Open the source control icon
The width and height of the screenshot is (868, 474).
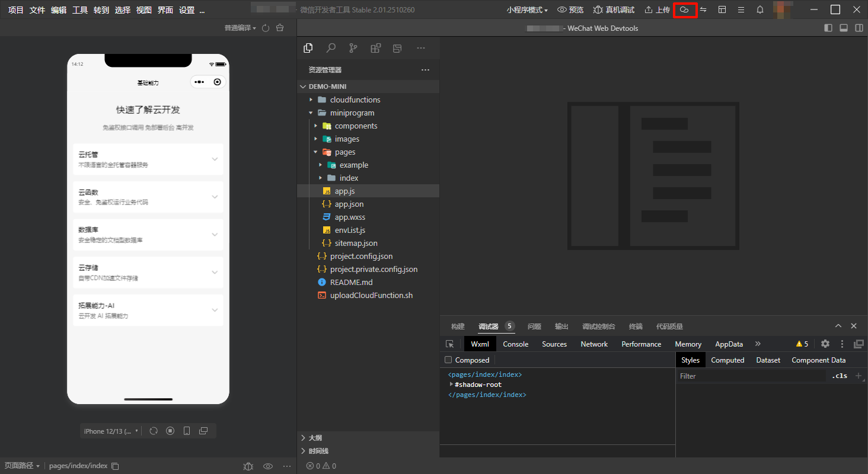tap(353, 49)
